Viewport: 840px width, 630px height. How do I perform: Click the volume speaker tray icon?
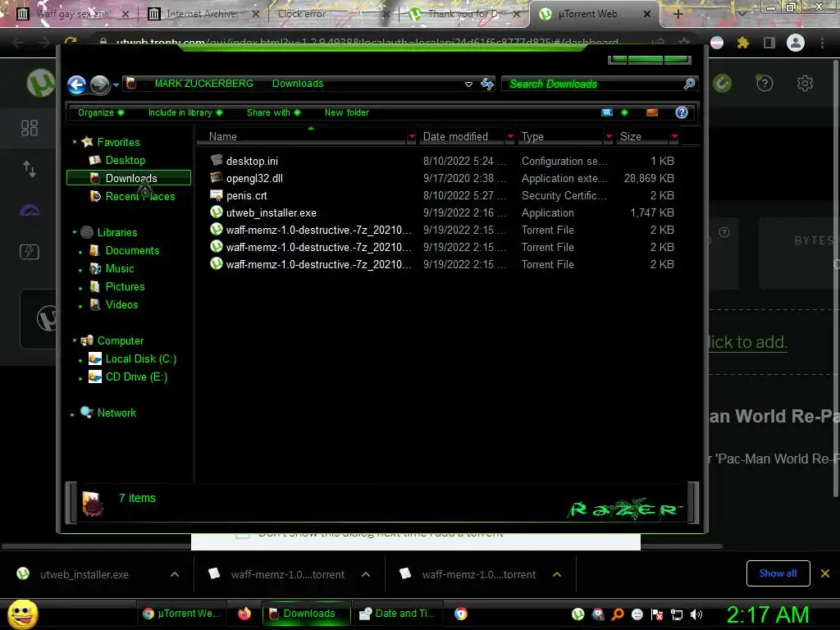coord(696,614)
